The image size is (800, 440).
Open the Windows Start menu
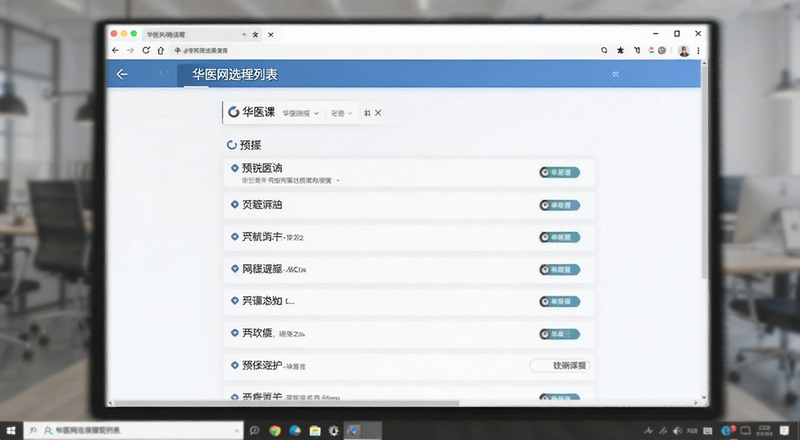point(11,431)
